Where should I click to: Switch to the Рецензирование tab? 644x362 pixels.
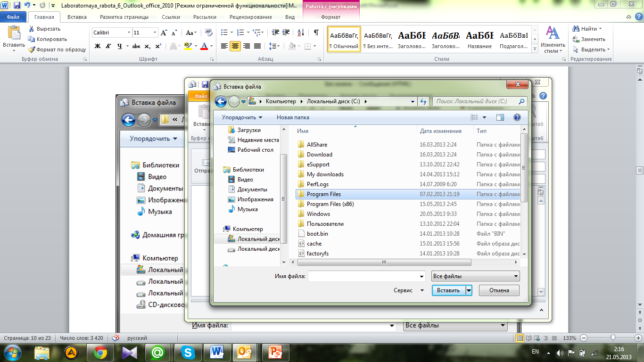251,17
